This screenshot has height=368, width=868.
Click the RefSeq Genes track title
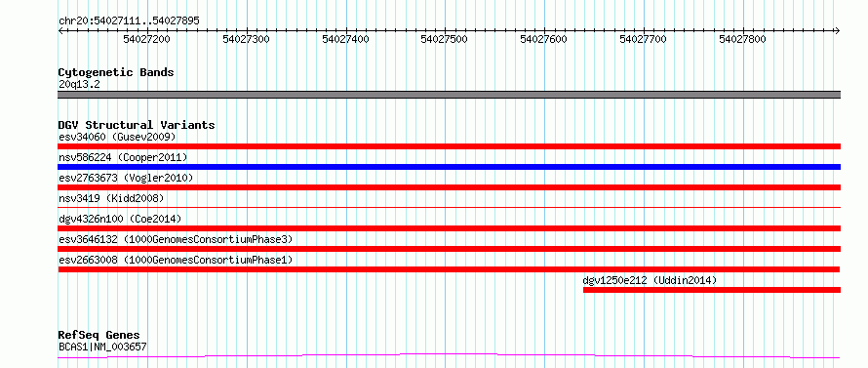pyautogui.click(x=99, y=336)
